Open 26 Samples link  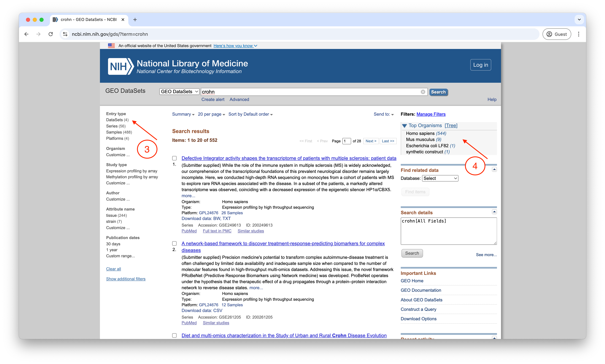tap(232, 213)
